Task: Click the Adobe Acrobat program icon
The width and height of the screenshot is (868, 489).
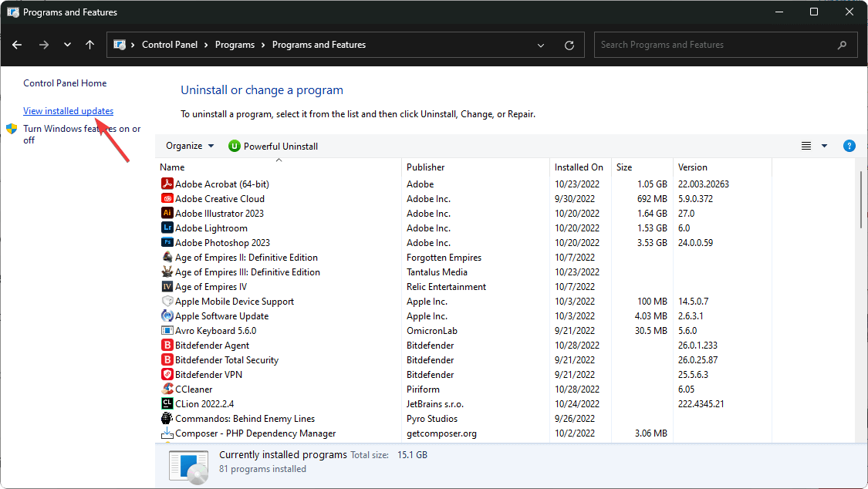Action: [x=167, y=184]
